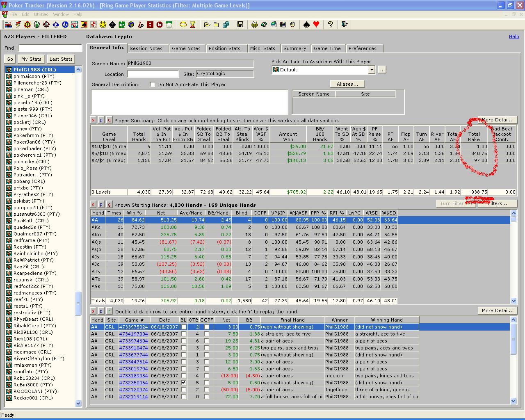
Task: Click the red dollar poker chip toolbar icon
Action: pyautogui.click(x=27, y=25)
